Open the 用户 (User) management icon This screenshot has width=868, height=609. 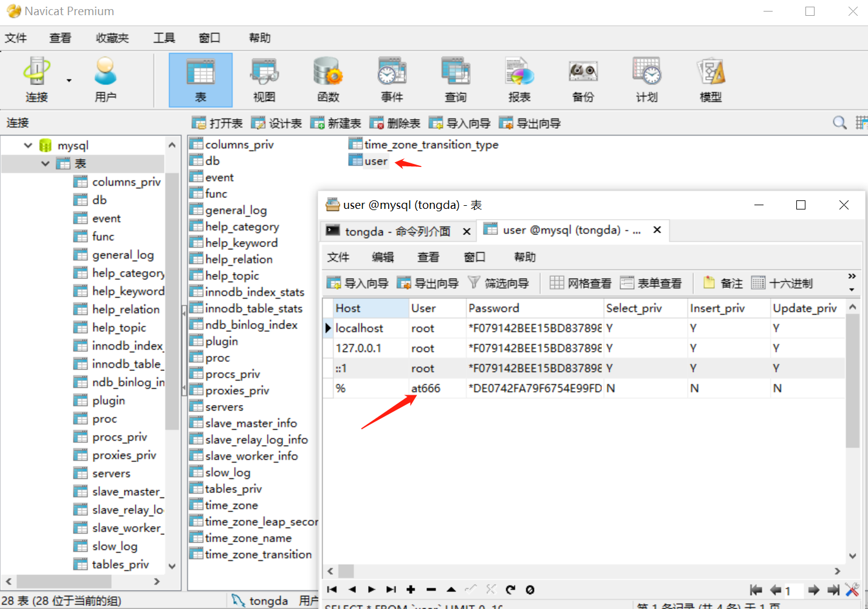pyautogui.click(x=105, y=79)
